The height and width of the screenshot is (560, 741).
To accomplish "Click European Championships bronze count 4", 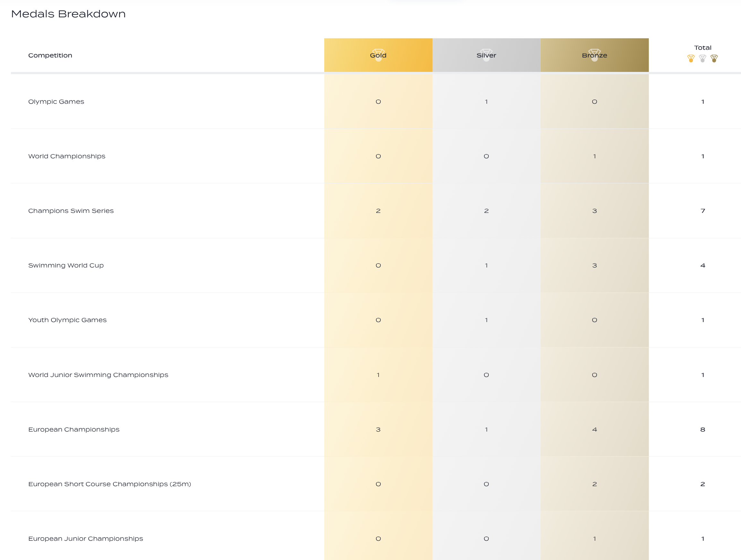I will (x=595, y=429).
